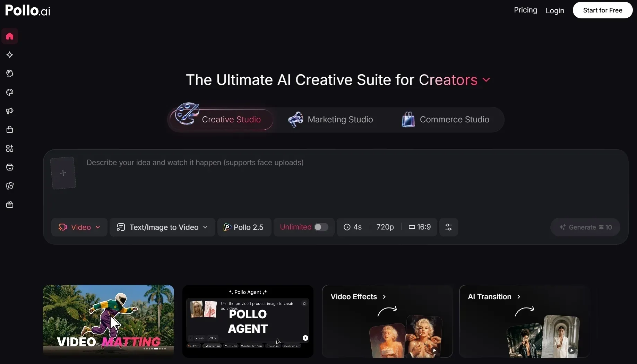The height and width of the screenshot is (364, 637).
Task: Open the Video Matting banner
Action: [x=109, y=321]
